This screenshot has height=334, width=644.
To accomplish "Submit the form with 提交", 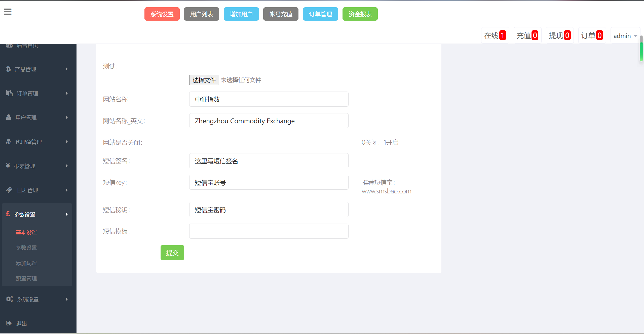I will [x=172, y=253].
